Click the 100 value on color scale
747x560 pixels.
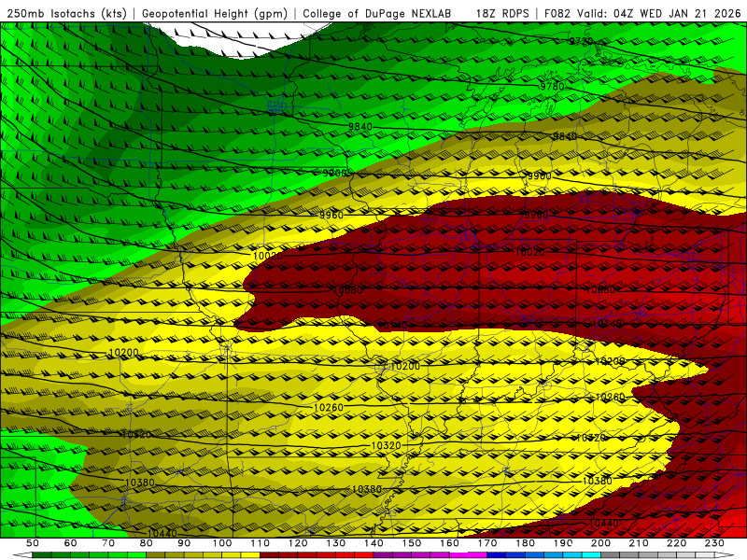(222, 542)
